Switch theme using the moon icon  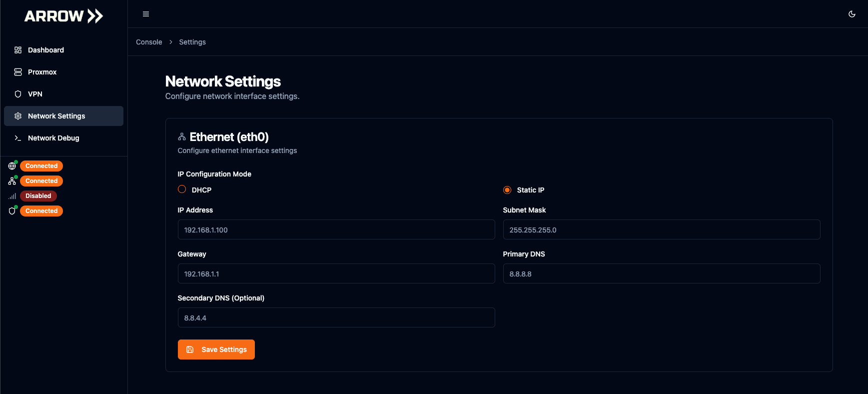pos(852,14)
